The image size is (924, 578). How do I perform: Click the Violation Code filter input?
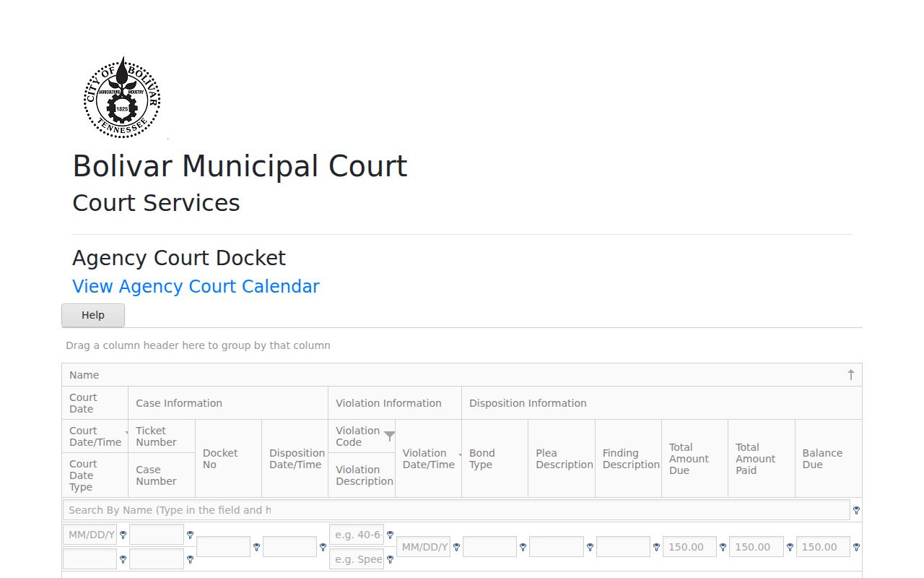click(x=357, y=535)
